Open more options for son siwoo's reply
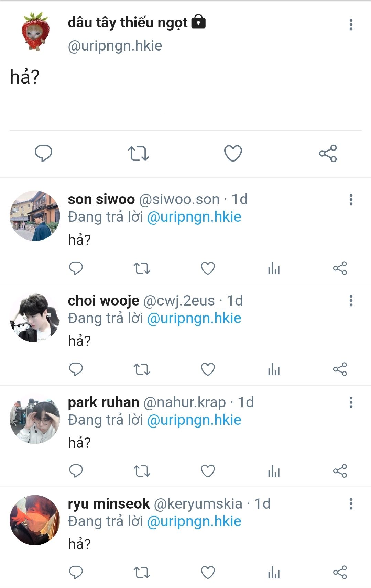Viewport: 371px width, 588px height. click(351, 199)
